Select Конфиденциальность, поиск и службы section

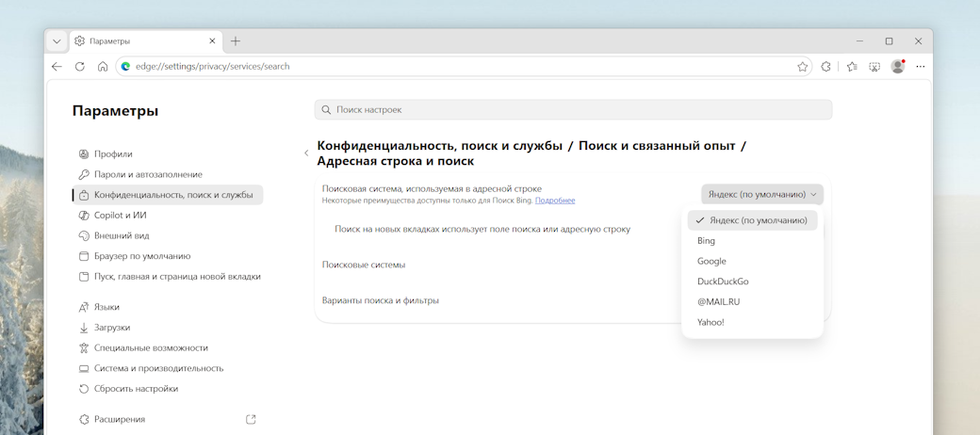168,195
